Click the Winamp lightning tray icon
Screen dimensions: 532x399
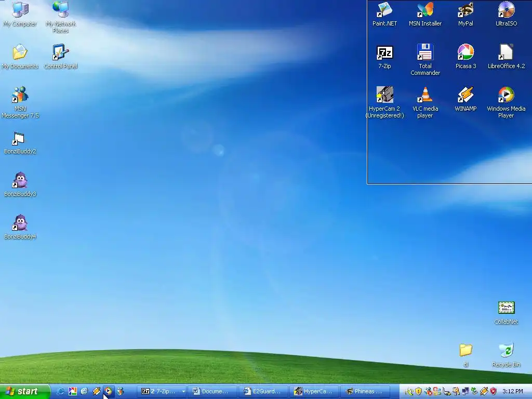pos(484,391)
